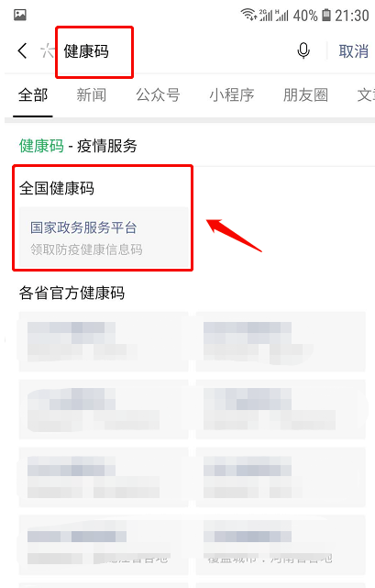Tap the search sparkle icon beside 健康码

click(48, 51)
